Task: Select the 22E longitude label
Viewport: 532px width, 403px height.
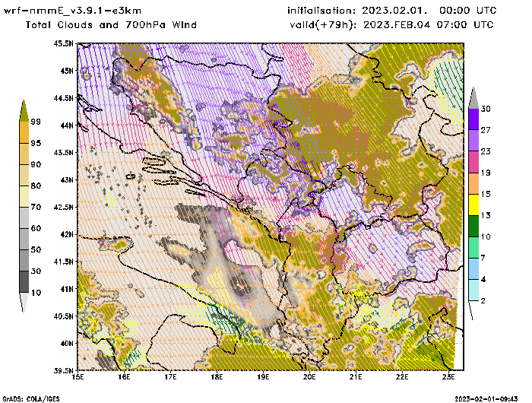Action: point(402,377)
